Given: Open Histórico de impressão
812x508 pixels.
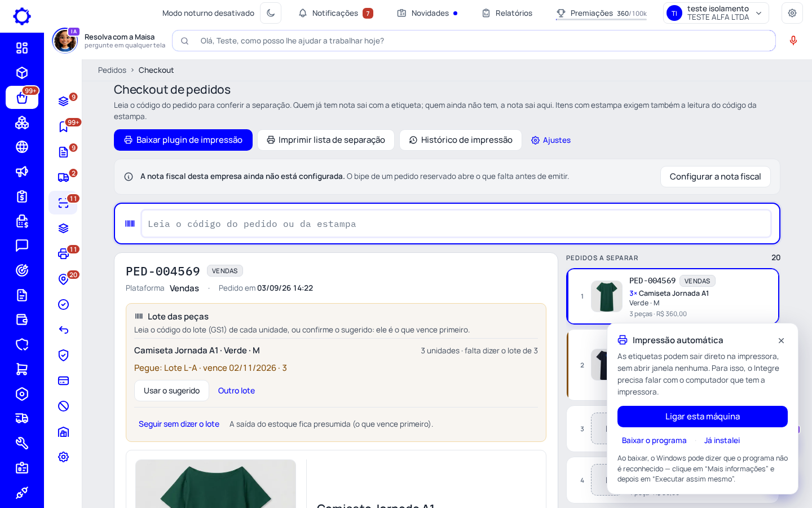Looking at the screenshot, I should tap(461, 140).
